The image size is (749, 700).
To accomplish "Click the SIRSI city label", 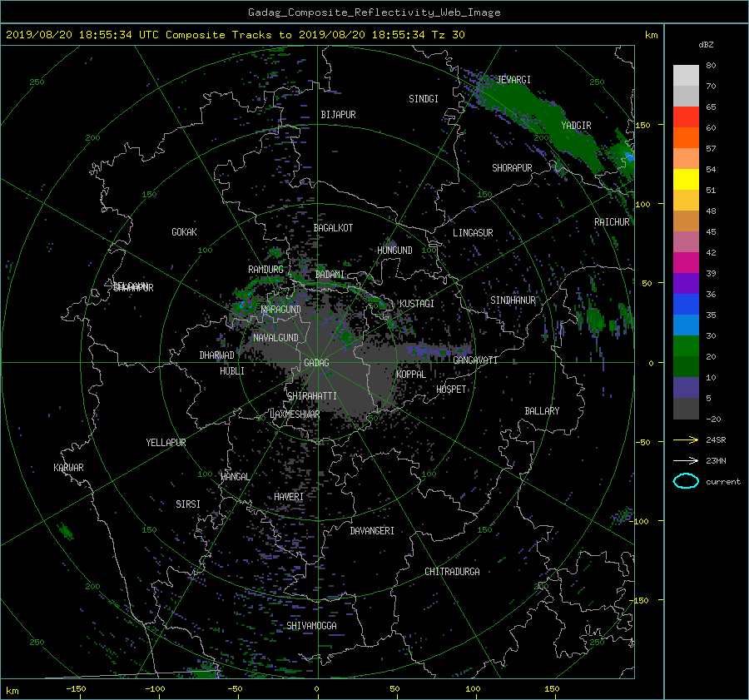I will [188, 504].
